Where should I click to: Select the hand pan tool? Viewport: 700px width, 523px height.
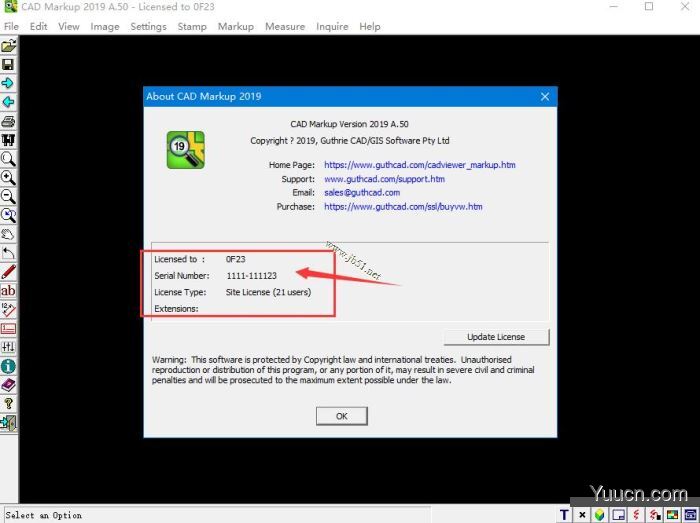[x=8, y=234]
